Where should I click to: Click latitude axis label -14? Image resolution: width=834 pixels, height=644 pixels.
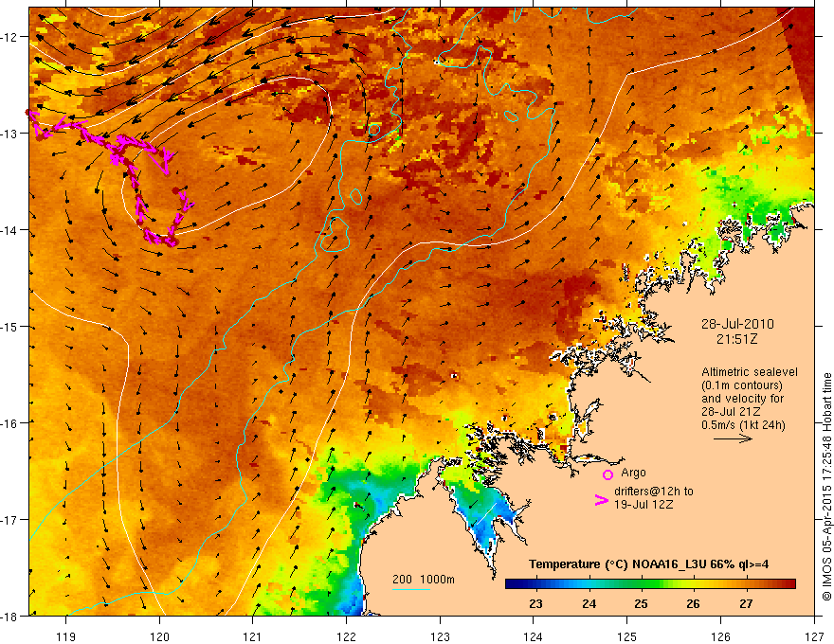coord(9,229)
